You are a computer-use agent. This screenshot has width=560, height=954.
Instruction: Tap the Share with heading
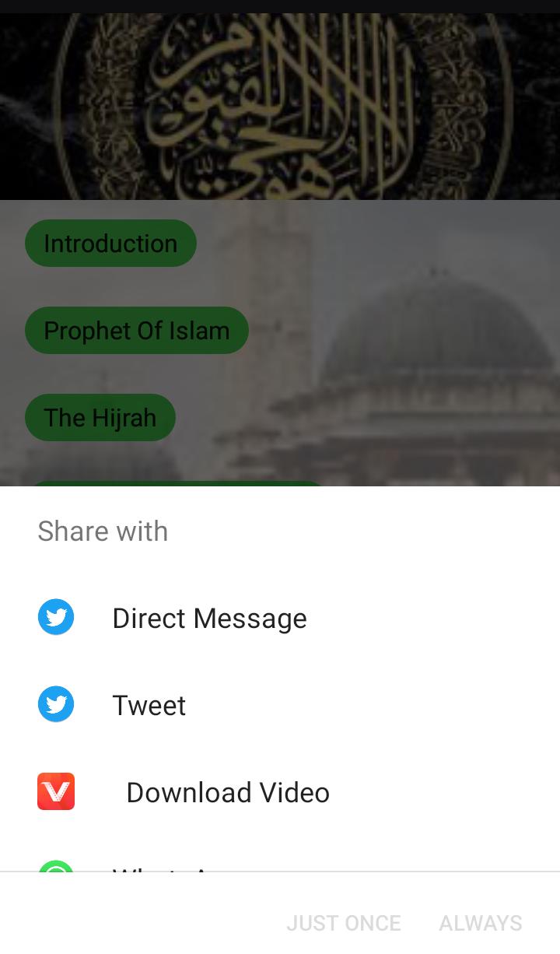(x=103, y=531)
